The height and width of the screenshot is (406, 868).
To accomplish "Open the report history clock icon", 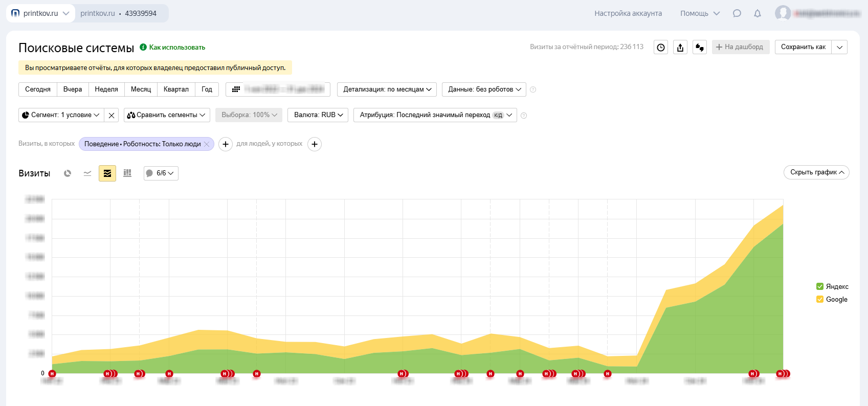I will (661, 48).
